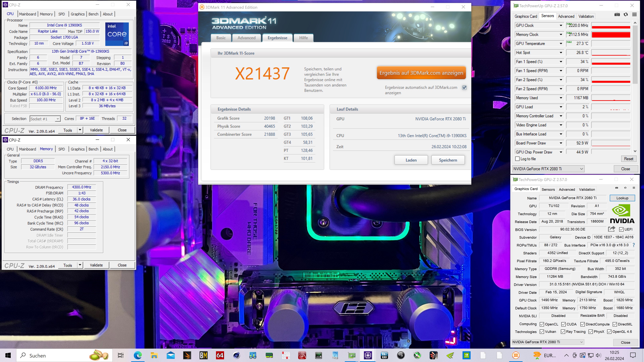Screen dimensions: 644x362
Task: Open the Mail app from the taskbar
Action: point(171,355)
